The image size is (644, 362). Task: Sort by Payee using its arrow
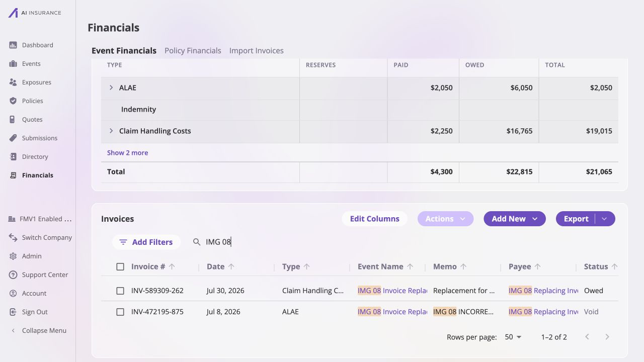[x=538, y=267]
